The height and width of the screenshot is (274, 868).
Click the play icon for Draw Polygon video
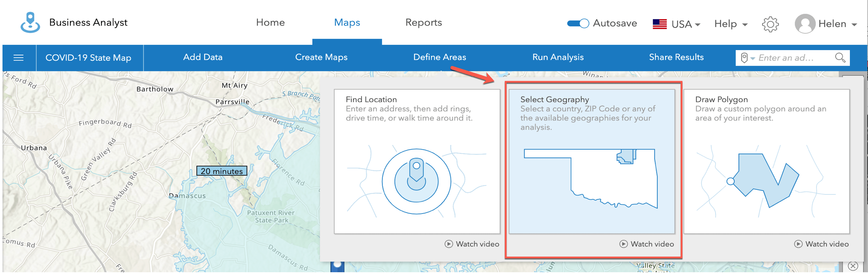coord(798,244)
